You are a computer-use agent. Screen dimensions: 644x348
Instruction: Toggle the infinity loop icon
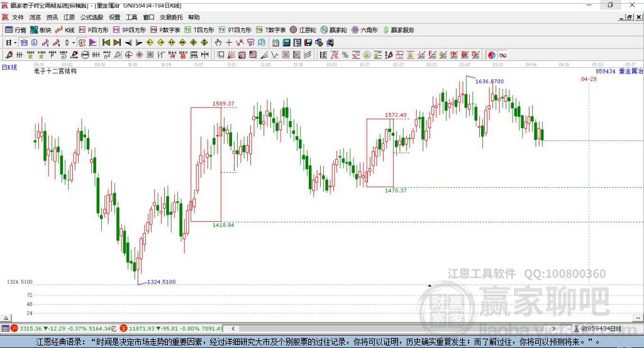502,55
